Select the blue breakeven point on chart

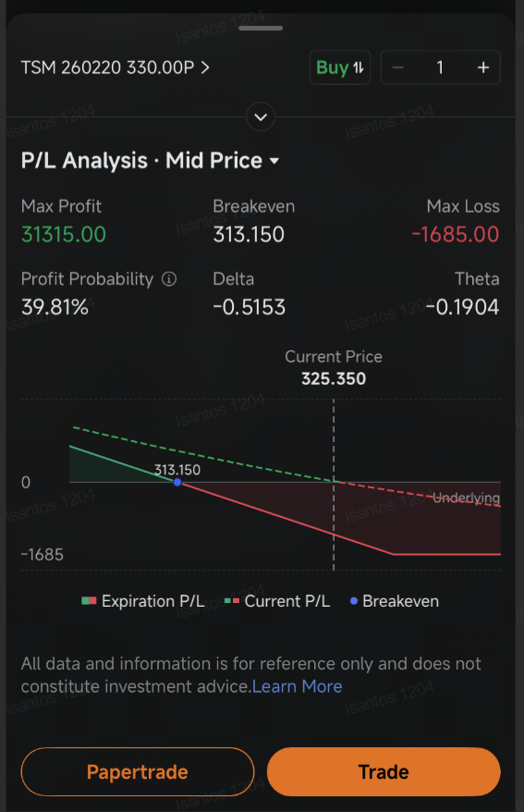[x=177, y=482]
